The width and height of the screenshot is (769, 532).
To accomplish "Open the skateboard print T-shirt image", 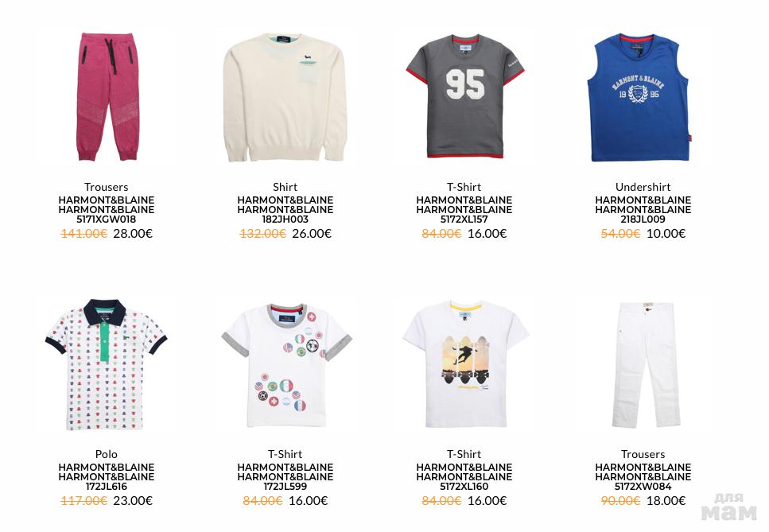I will pyautogui.click(x=465, y=363).
